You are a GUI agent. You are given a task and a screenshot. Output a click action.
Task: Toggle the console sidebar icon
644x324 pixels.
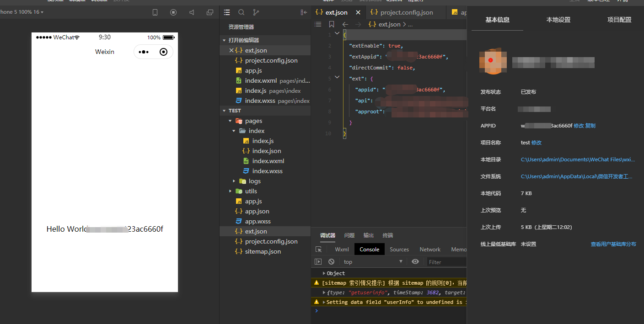[318, 262]
